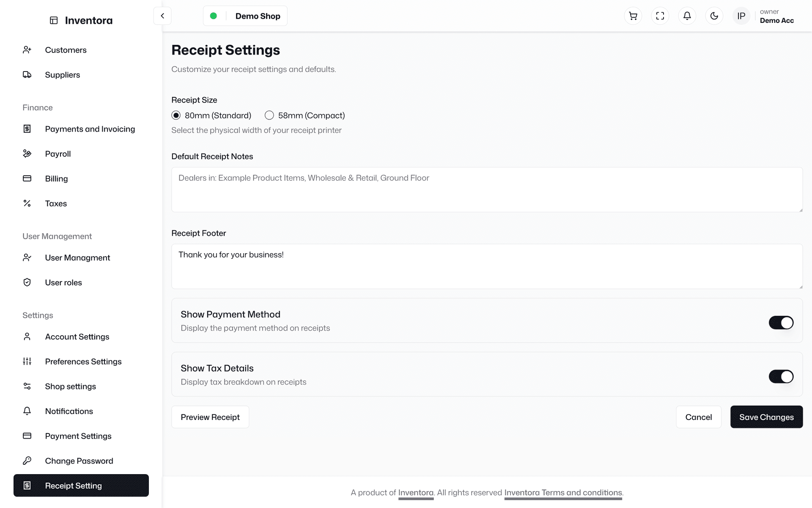Select Receipt Setting menu item
This screenshot has width=812, height=508.
coord(81,486)
